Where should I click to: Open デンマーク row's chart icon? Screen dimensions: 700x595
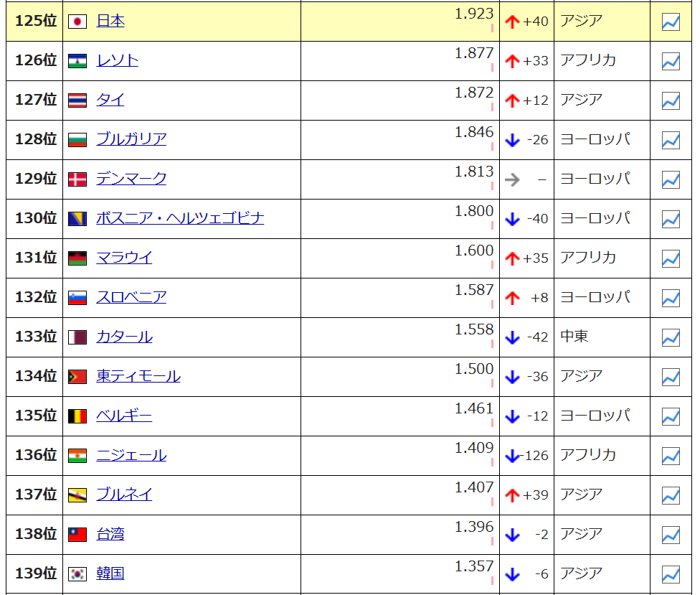[671, 179]
